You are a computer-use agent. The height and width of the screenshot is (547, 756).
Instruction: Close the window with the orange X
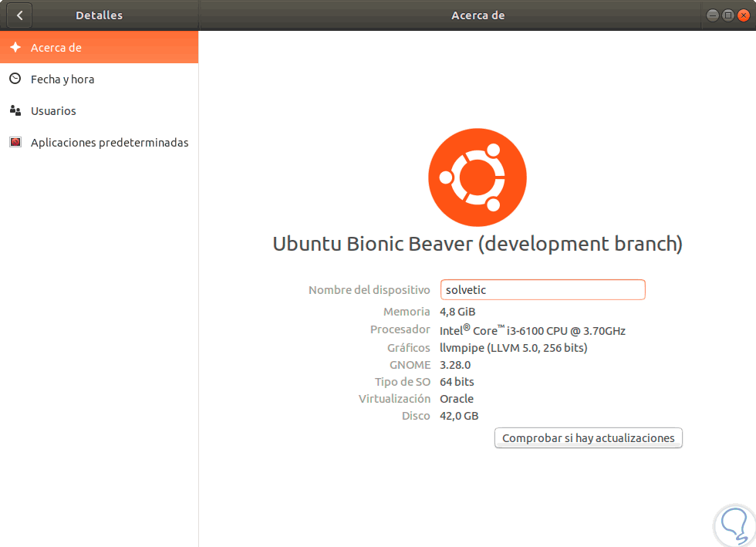(x=744, y=15)
